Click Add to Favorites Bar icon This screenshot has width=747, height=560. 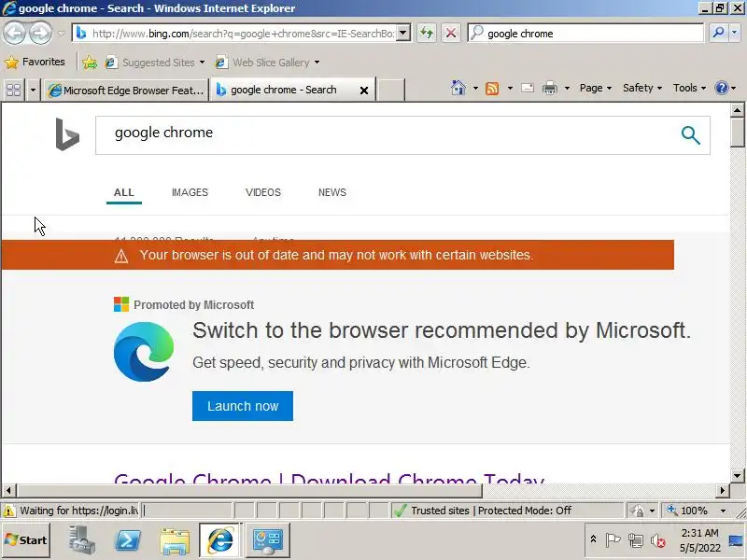click(x=90, y=63)
